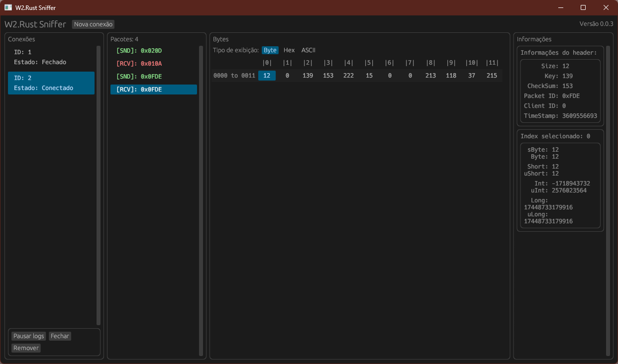Image resolution: width=618 pixels, height=364 pixels.
Task: Click the Pacotes: 4 counter label
Action: point(124,39)
